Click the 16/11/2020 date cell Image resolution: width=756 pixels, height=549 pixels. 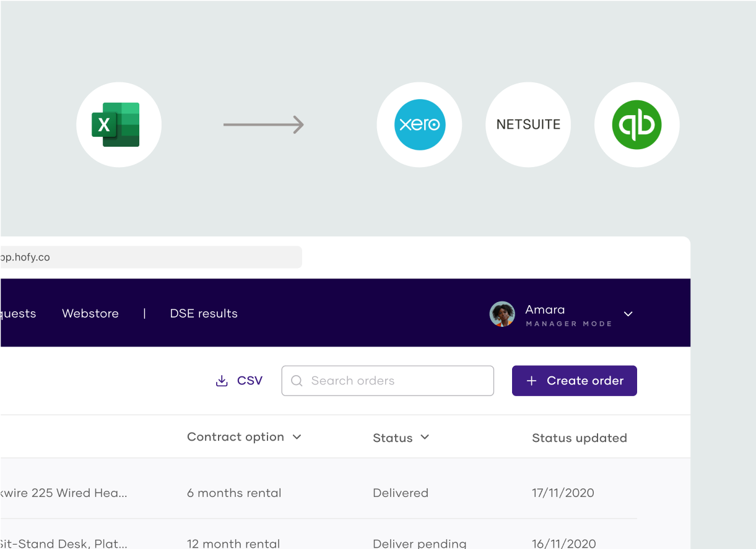point(564,543)
